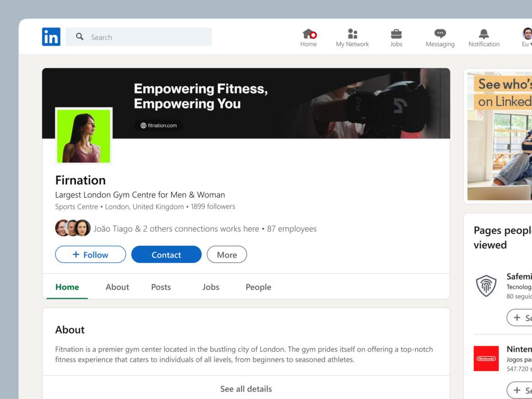The height and width of the screenshot is (399, 532).
Task: Switch to the Jobs tab
Action: [x=211, y=287]
